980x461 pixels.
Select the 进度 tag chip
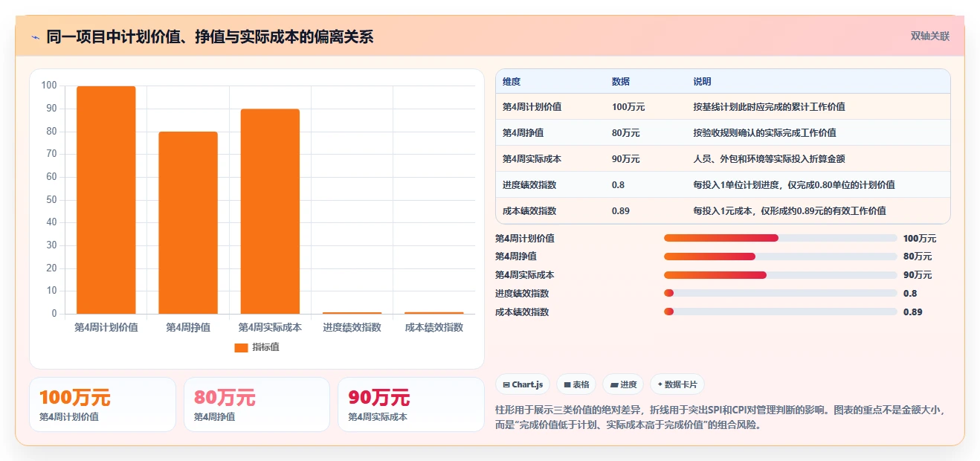tap(623, 384)
